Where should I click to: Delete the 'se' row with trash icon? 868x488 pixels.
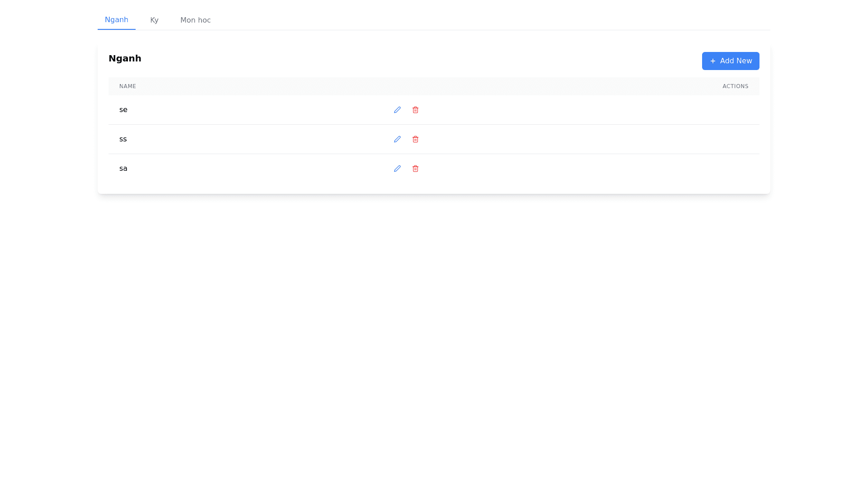point(415,110)
